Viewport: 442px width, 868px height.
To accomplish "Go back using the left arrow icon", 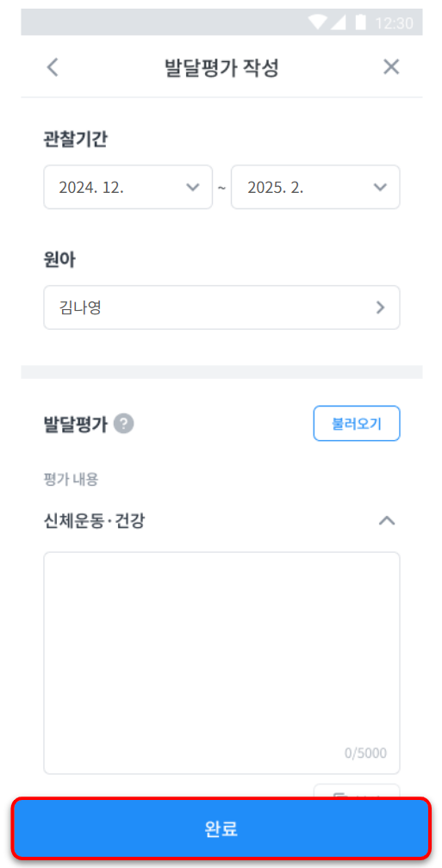I will (x=53, y=67).
